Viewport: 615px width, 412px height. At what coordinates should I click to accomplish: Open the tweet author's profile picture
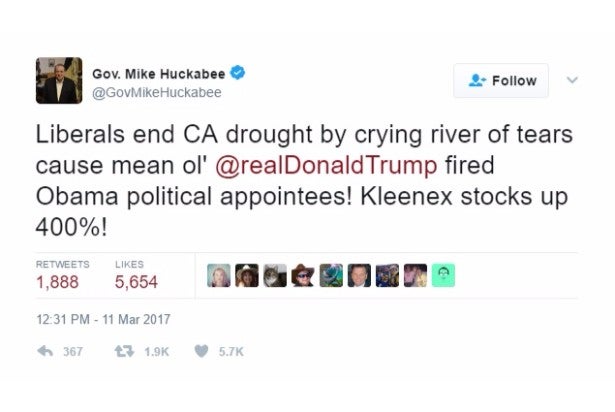[59, 81]
